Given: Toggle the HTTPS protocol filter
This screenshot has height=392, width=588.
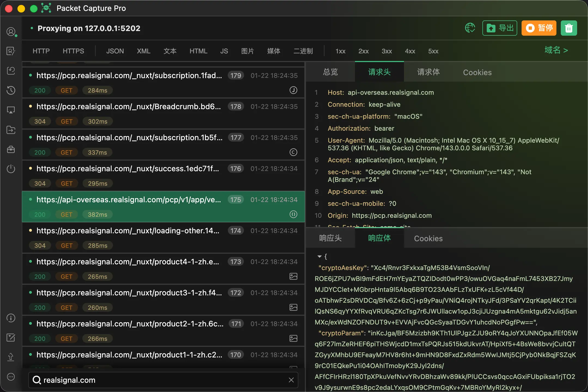Looking at the screenshot, I should pyautogui.click(x=73, y=51).
